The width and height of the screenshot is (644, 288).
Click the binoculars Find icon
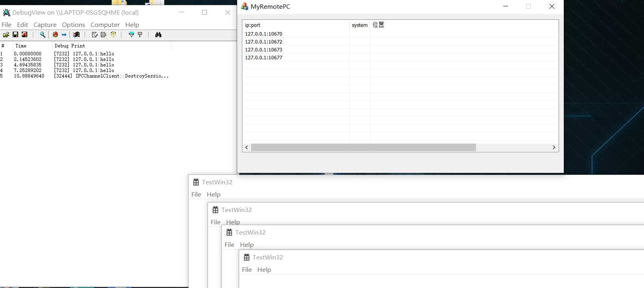pos(158,35)
